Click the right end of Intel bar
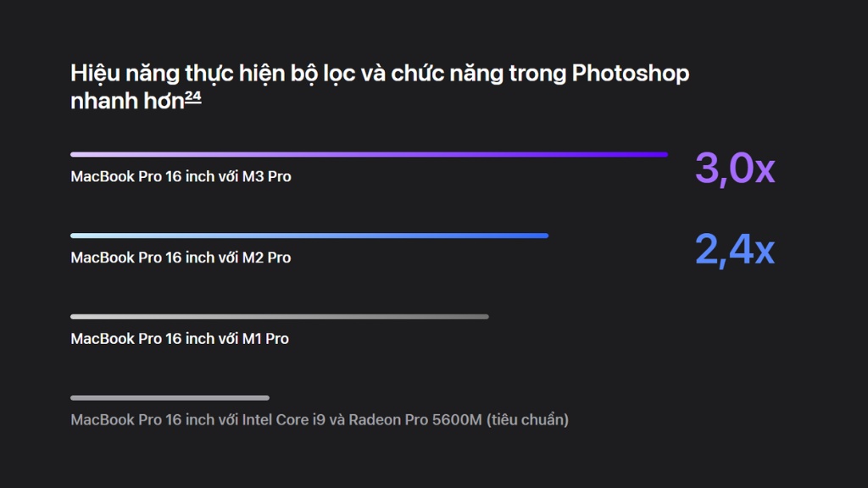868x488 pixels. pyautogui.click(x=265, y=398)
